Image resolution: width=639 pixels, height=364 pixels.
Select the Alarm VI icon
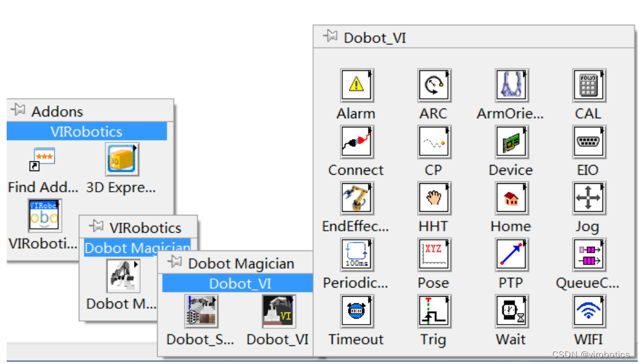coord(357,85)
